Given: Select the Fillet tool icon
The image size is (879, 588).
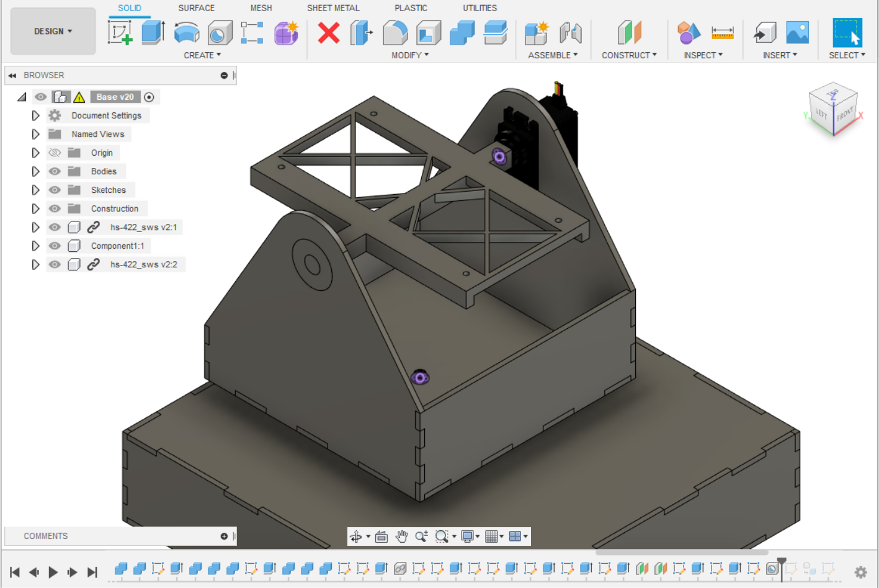Looking at the screenshot, I should 395,32.
